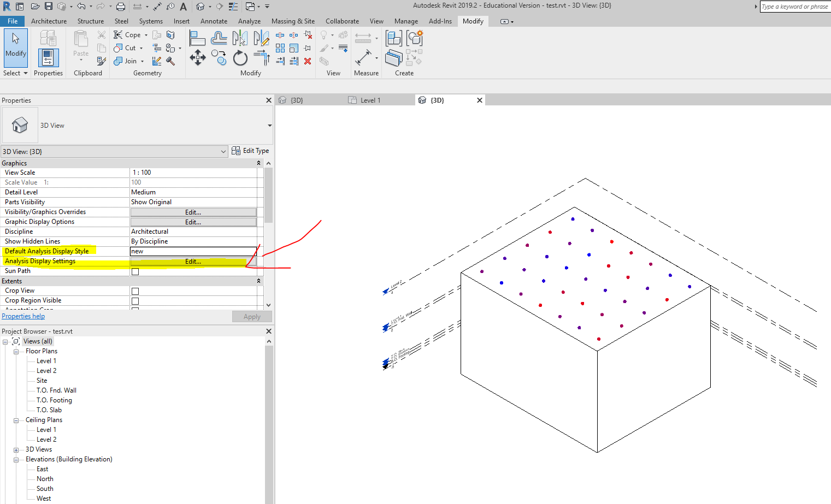
Task: Switch to the Architecture ribbon tab
Action: tap(49, 21)
